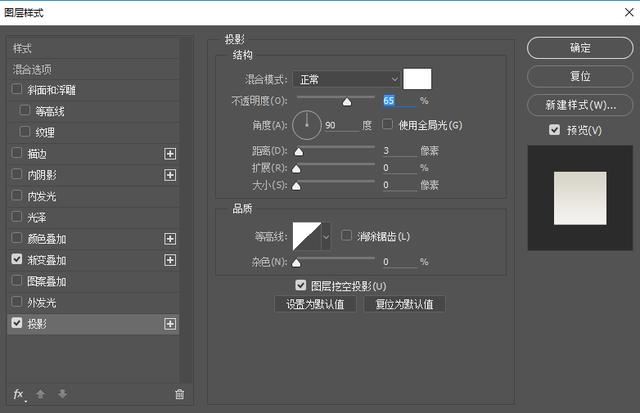The image size is (640, 413).
Task: Select the 样式 list item
Action: coord(93,49)
